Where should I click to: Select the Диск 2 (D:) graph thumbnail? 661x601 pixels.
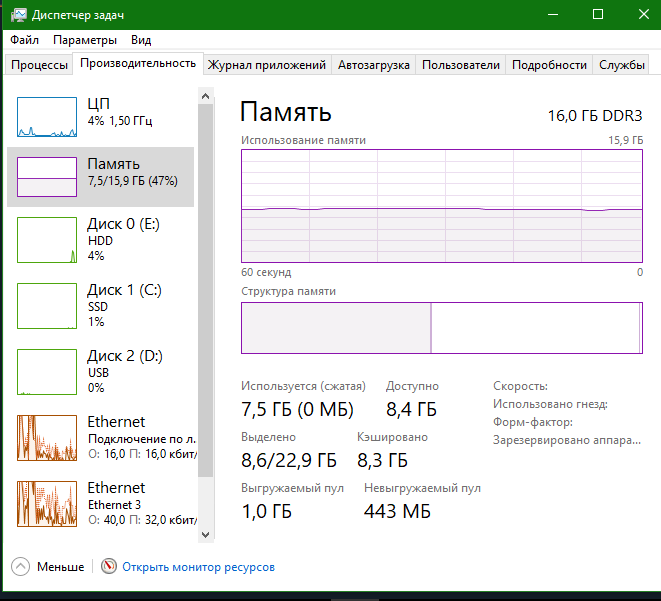click(47, 372)
